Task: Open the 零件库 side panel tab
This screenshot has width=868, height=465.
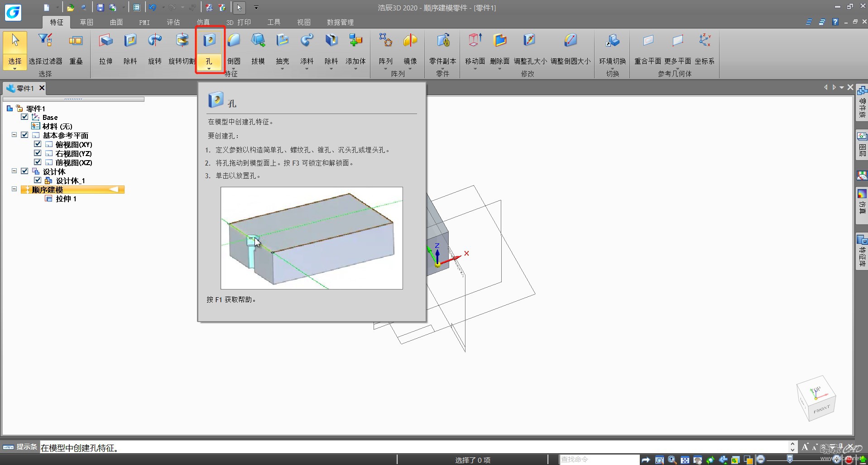Action: 862,102
